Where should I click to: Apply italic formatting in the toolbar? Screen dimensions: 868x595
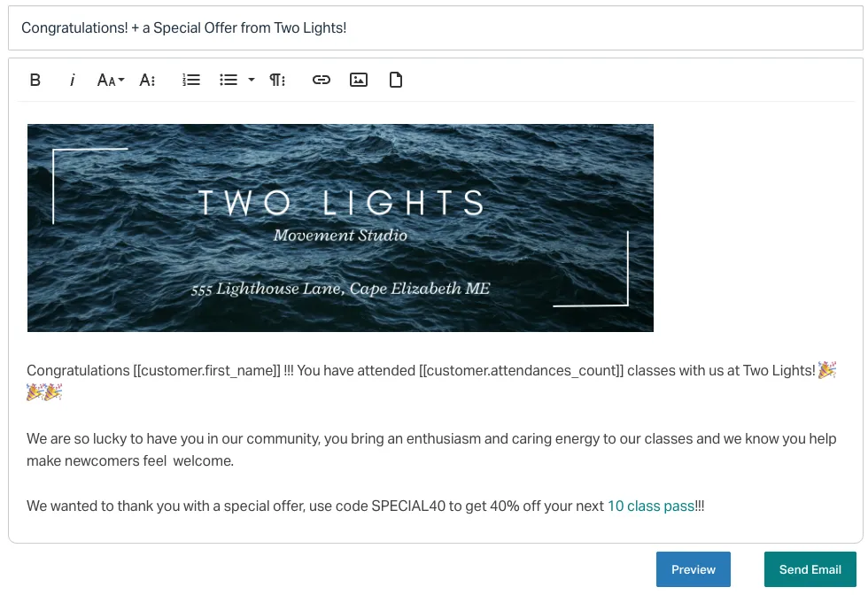point(72,80)
